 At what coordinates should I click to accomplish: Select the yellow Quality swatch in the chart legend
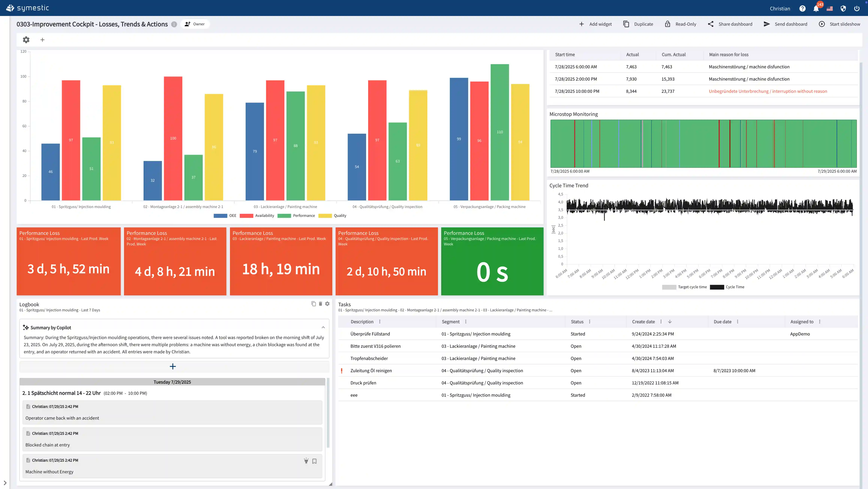324,216
